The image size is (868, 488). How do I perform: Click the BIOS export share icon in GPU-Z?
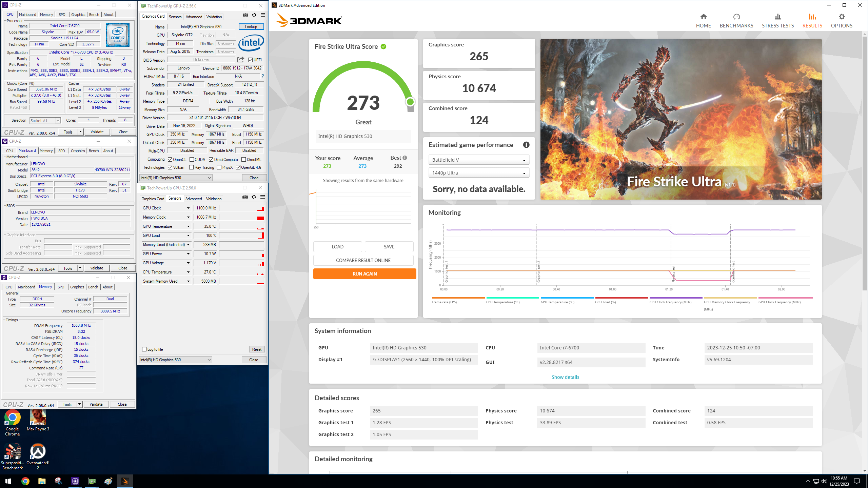tap(240, 60)
